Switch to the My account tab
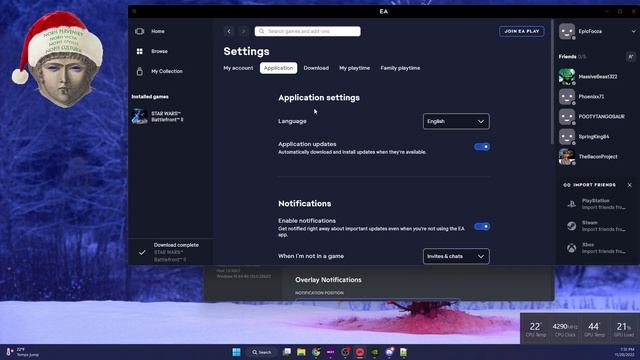This screenshot has height=360, width=640. (238, 68)
